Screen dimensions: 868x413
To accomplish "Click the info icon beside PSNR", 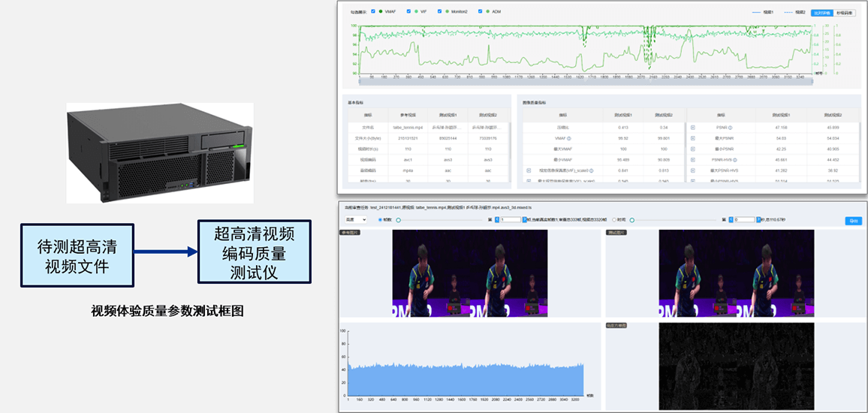I will pos(730,128).
